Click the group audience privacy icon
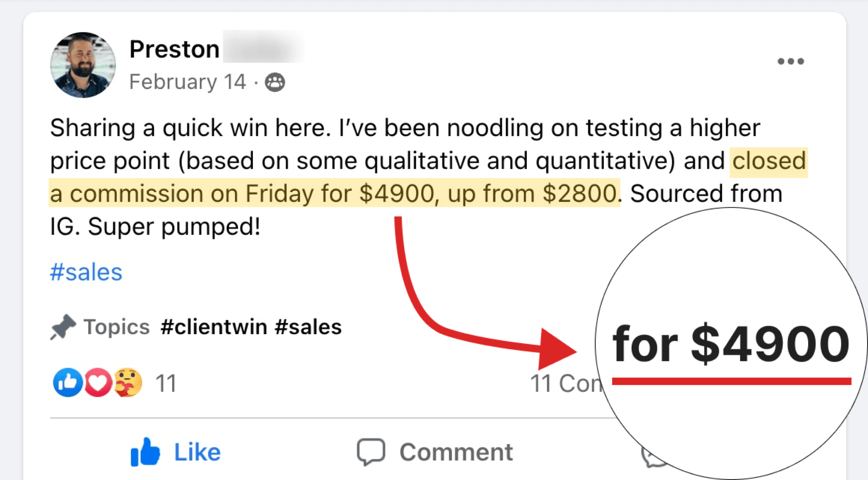 click(x=275, y=82)
